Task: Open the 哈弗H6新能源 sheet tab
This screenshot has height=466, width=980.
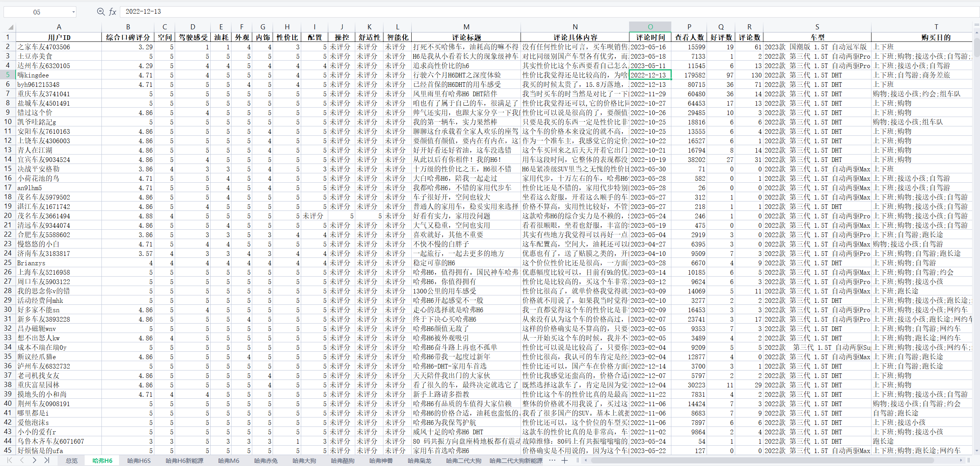Action: coord(184,461)
